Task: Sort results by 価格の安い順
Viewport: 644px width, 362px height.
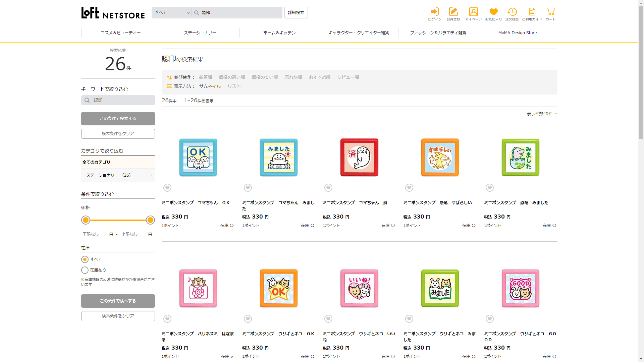Action: click(x=265, y=77)
